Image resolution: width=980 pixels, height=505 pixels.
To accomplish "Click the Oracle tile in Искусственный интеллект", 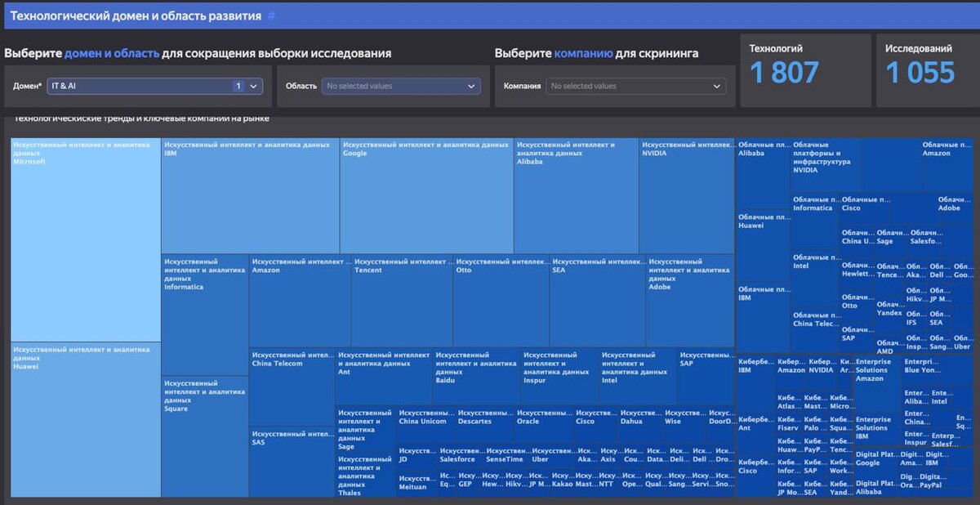I will 543,424.
